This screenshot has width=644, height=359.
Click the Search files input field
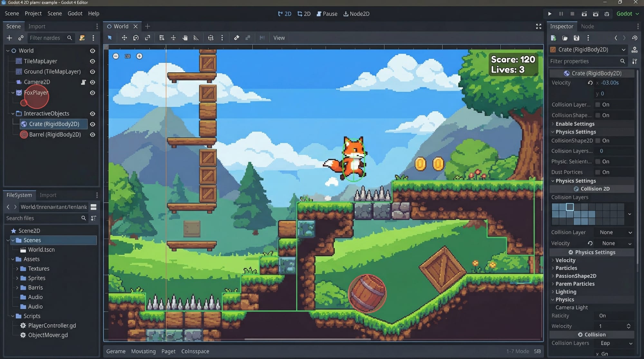(42, 218)
